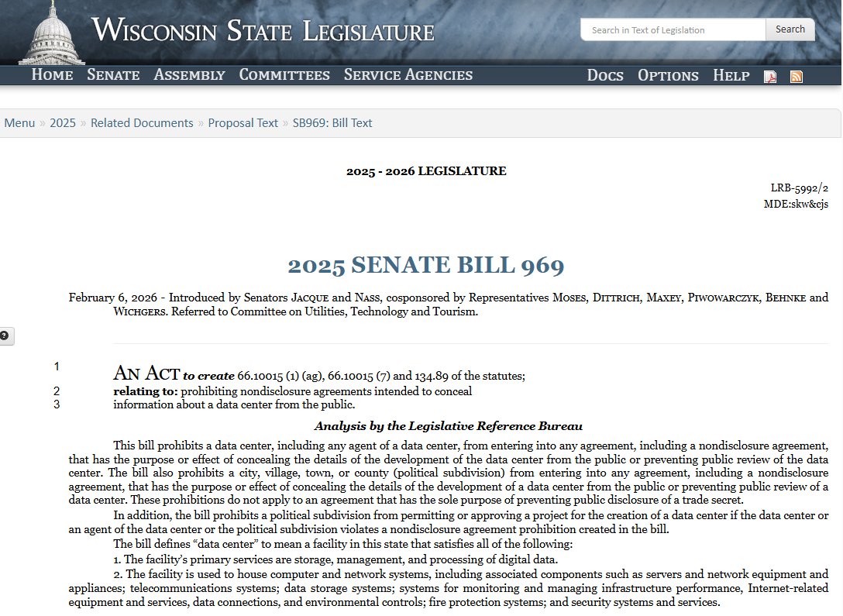This screenshot has height=616, width=843.
Task: Click 'Analysis by the Legislative Reference Bureau' heading
Action: tap(449, 426)
